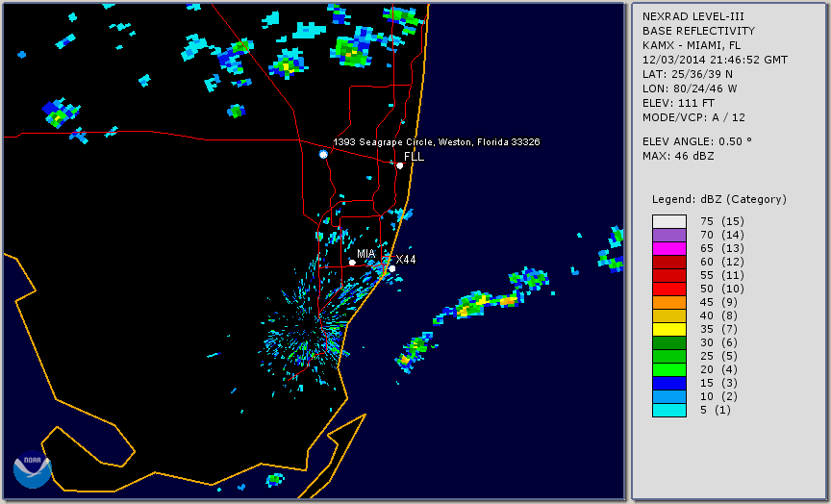The height and width of the screenshot is (504, 831).
Task: Click the FLL map label
Action: (414, 157)
